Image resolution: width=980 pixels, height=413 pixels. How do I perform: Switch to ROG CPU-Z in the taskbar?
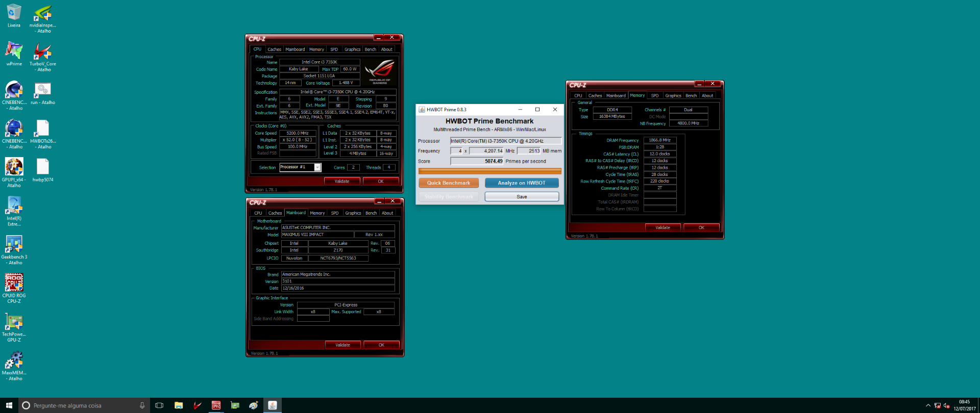(216, 405)
